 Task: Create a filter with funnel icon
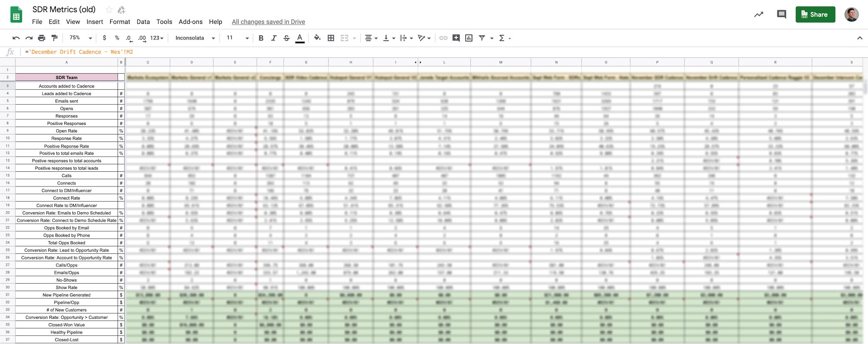482,38
